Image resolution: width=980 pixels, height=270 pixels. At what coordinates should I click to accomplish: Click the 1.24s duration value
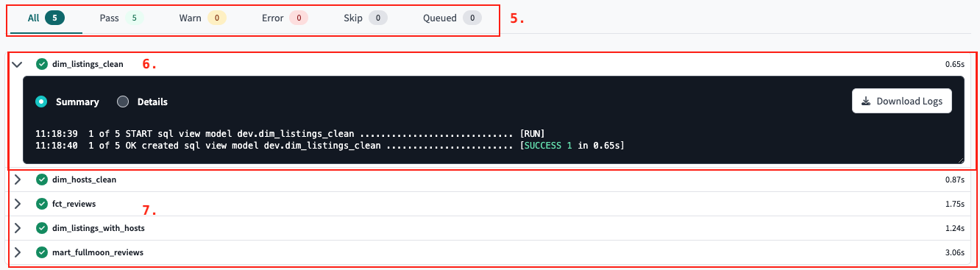pyautogui.click(x=954, y=228)
